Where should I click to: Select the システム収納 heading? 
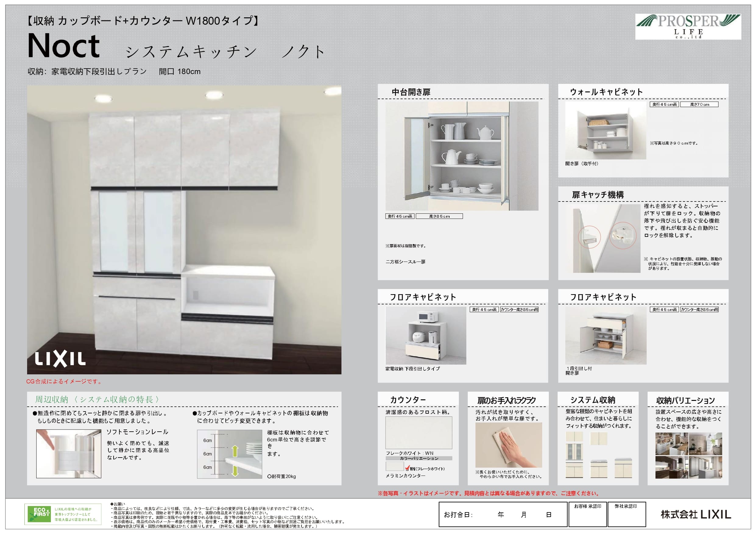(x=593, y=400)
